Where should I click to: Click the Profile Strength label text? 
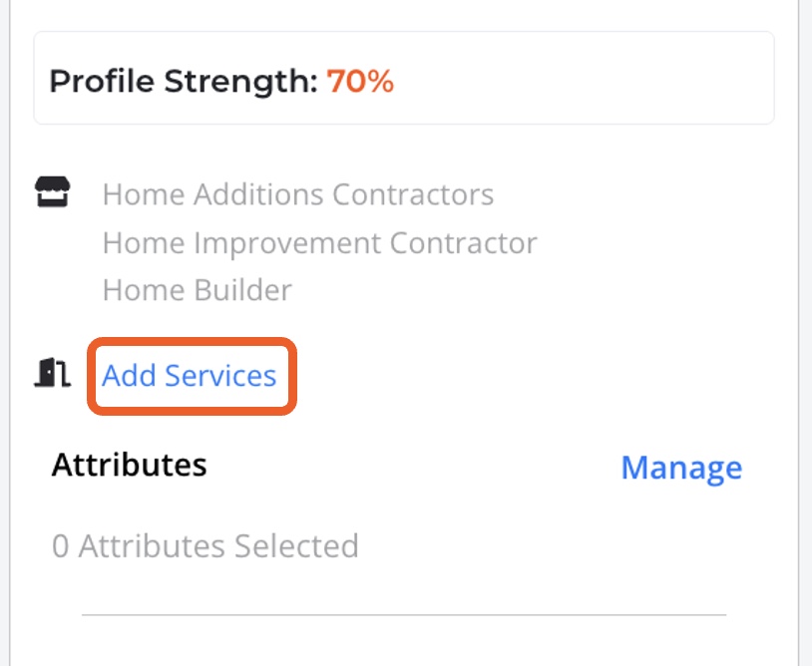[x=183, y=82]
